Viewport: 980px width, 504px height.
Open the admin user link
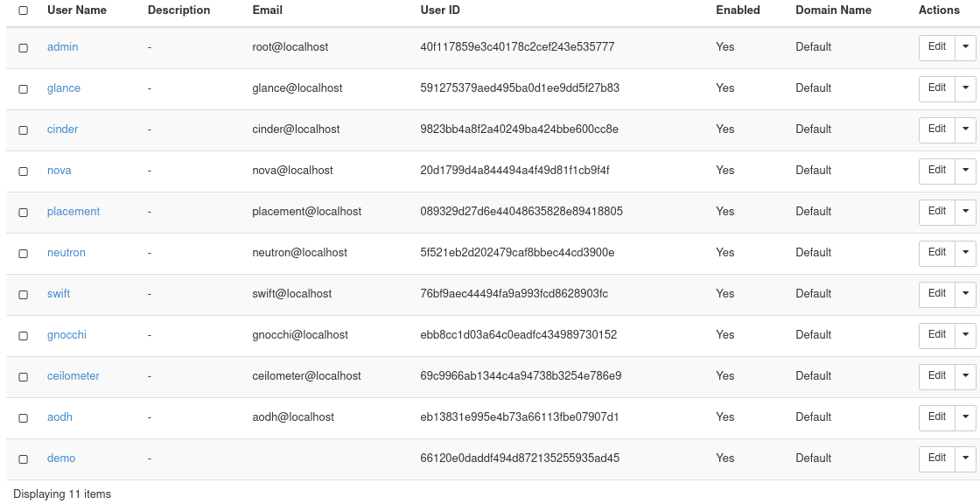[x=62, y=47]
